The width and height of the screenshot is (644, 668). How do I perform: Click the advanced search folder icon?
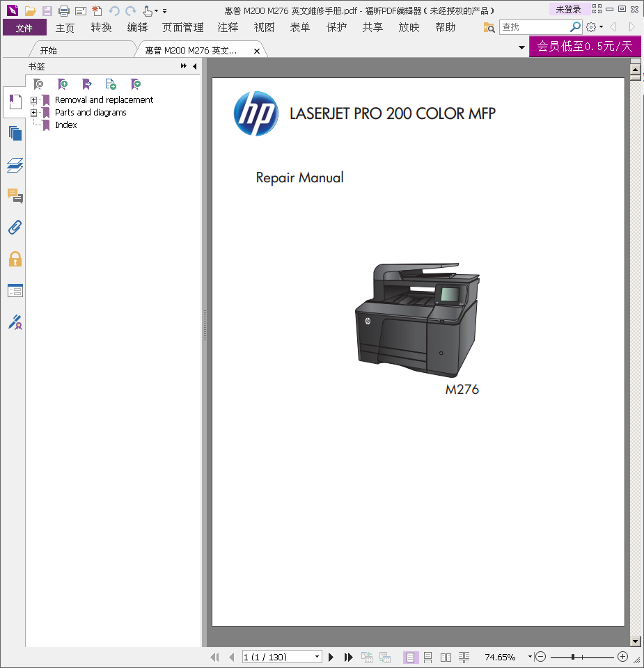[489, 28]
